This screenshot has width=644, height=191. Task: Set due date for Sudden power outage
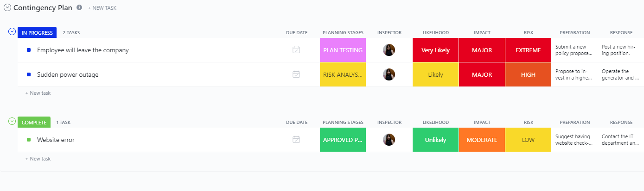296,74
